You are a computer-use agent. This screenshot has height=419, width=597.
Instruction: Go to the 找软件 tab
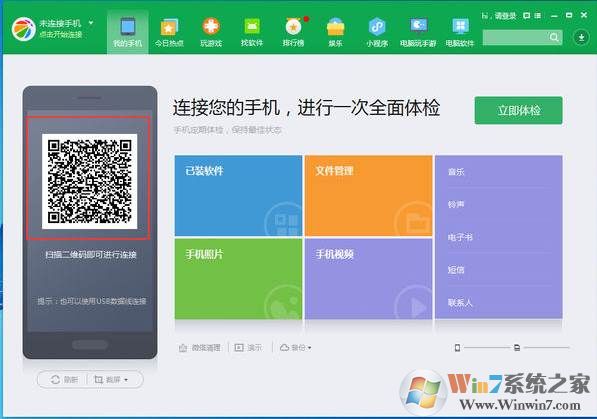point(252,32)
